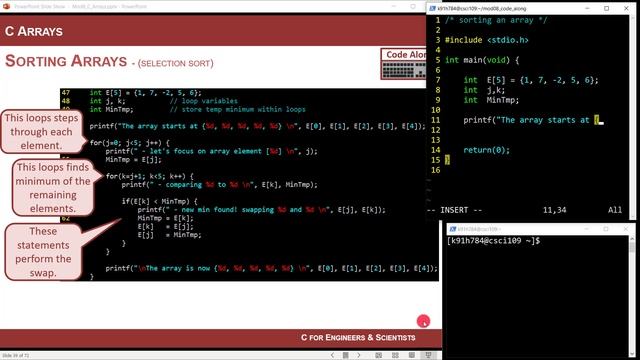The width and height of the screenshot is (640, 360).
Task: Click the callout 'This loops steps through each element.'
Action: pyautogui.click(x=41, y=131)
